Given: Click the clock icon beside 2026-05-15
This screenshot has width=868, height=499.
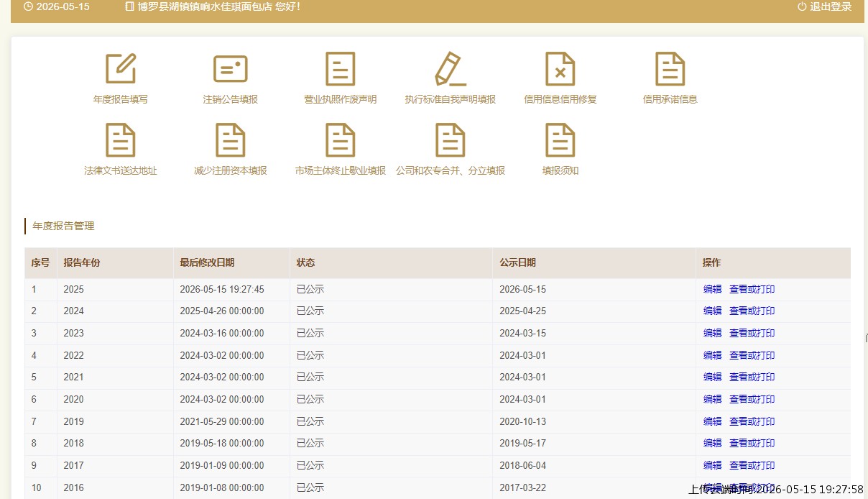Looking at the screenshot, I should coord(28,6).
